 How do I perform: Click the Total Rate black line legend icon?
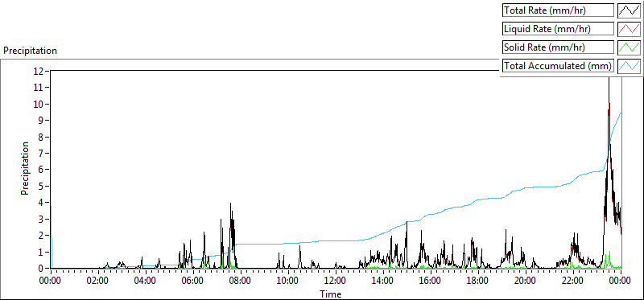(x=630, y=10)
